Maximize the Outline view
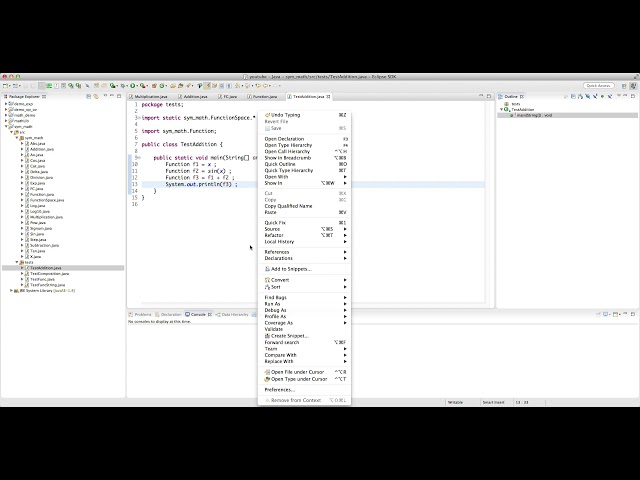The height and width of the screenshot is (480, 640). click(633, 96)
